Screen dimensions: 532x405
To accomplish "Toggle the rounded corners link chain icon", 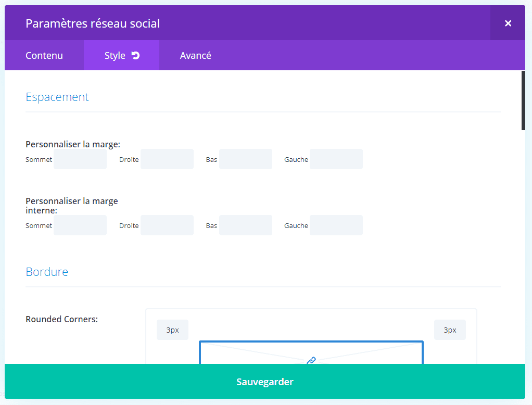I will point(311,360).
